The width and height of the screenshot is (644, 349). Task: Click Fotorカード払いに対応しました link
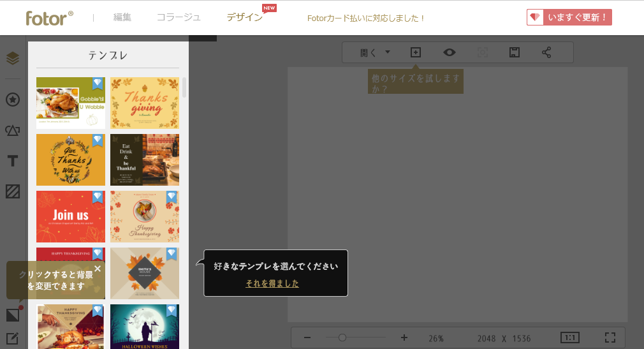click(365, 18)
